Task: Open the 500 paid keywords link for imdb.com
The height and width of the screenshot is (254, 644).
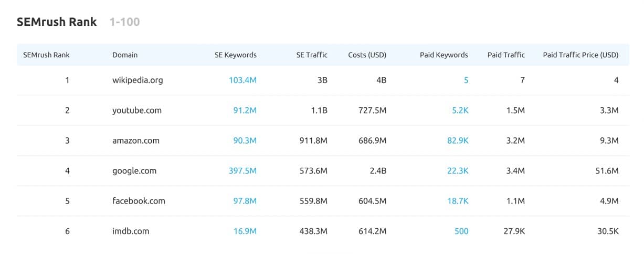Action: (x=461, y=231)
